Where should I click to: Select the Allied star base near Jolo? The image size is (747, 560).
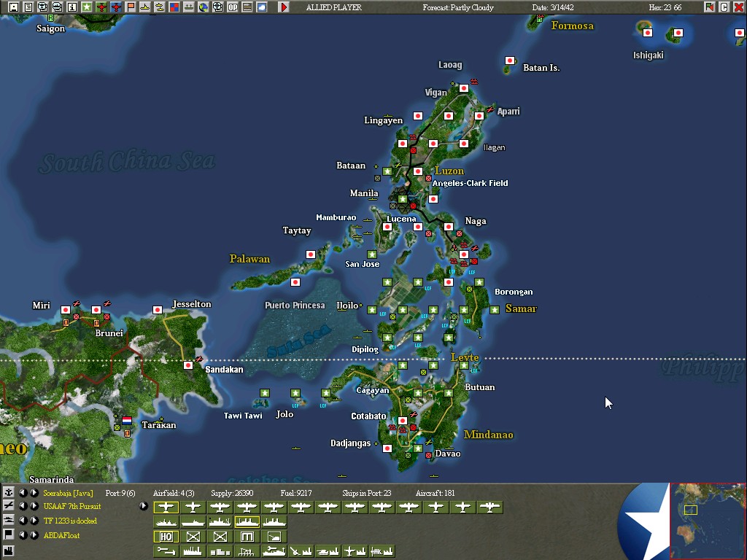point(295,393)
